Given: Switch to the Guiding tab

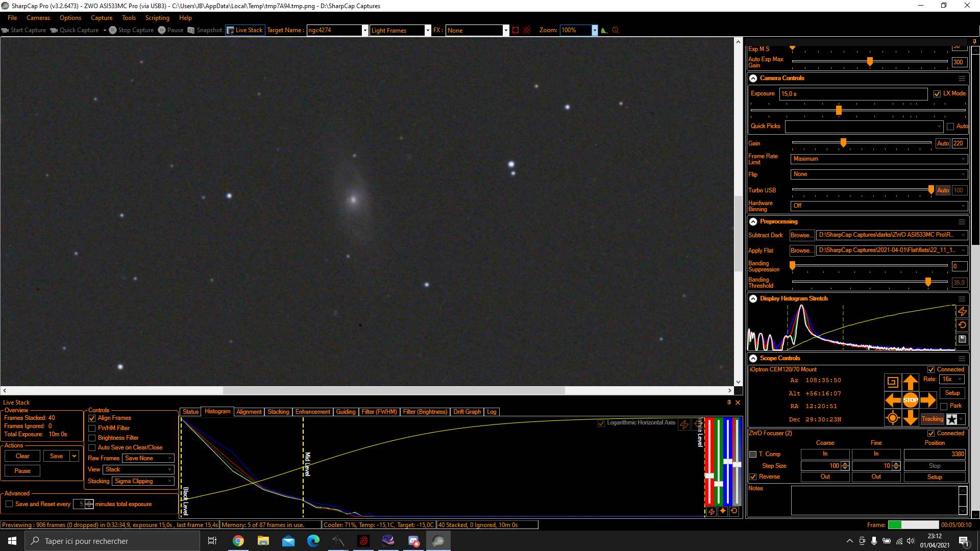Looking at the screenshot, I should [346, 412].
